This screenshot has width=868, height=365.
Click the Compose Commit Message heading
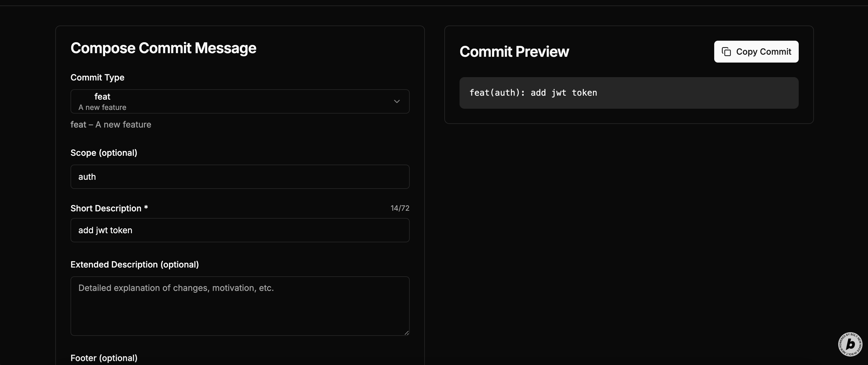click(163, 48)
